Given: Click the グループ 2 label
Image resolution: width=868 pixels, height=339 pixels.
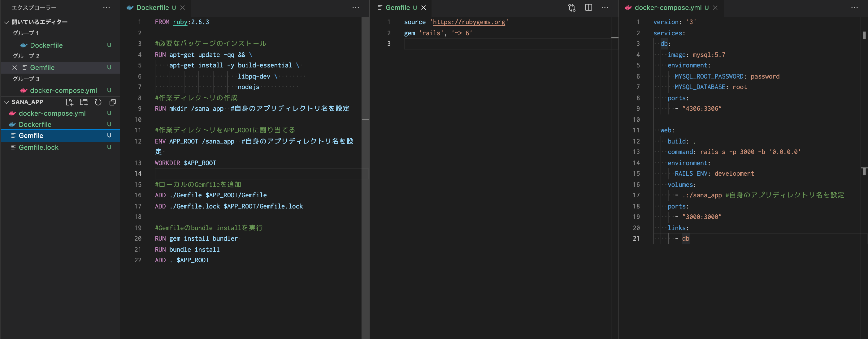Looking at the screenshot, I should pyautogui.click(x=26, y=56).
